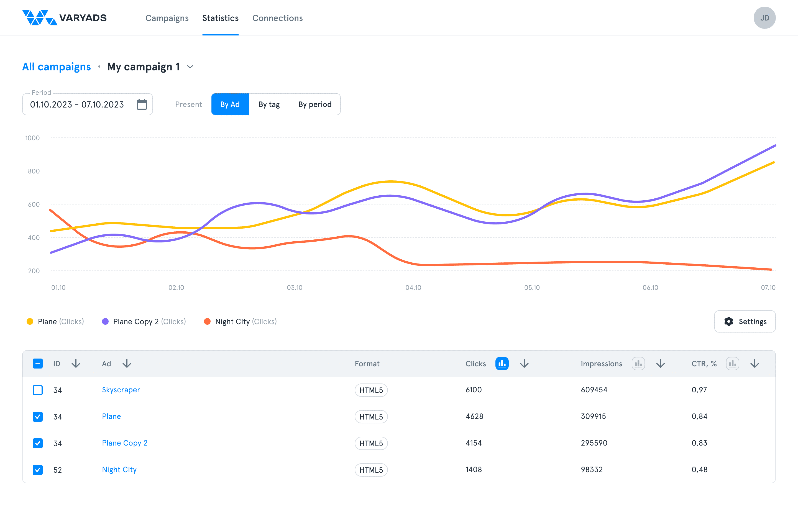Open the JD user avatar menu
This screenshot has width=798, height=532.
pos(764,18)
